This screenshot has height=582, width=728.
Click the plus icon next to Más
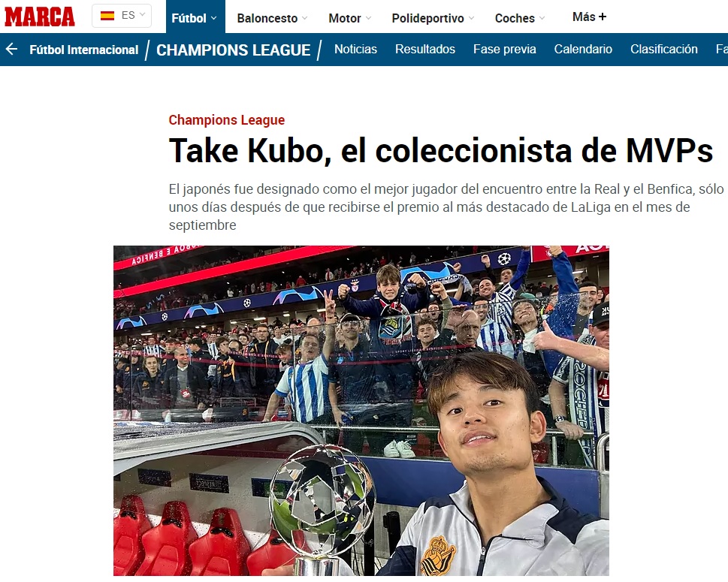coord(603,17)
